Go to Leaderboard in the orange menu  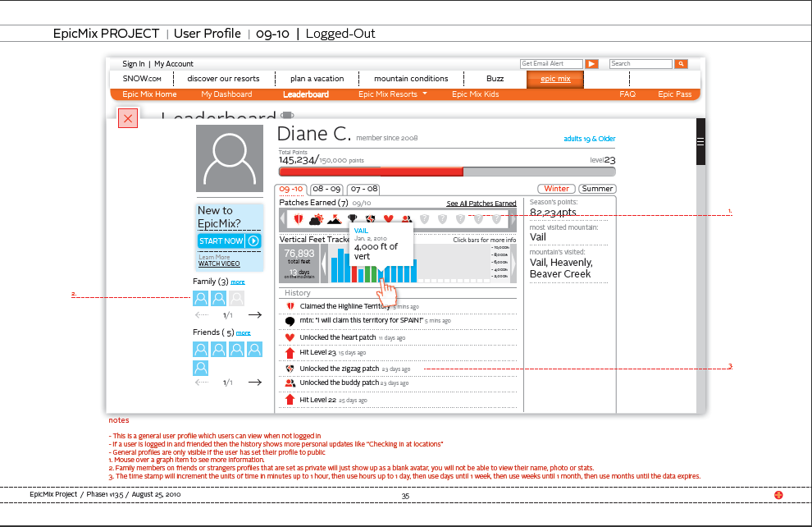click(306, 94)
